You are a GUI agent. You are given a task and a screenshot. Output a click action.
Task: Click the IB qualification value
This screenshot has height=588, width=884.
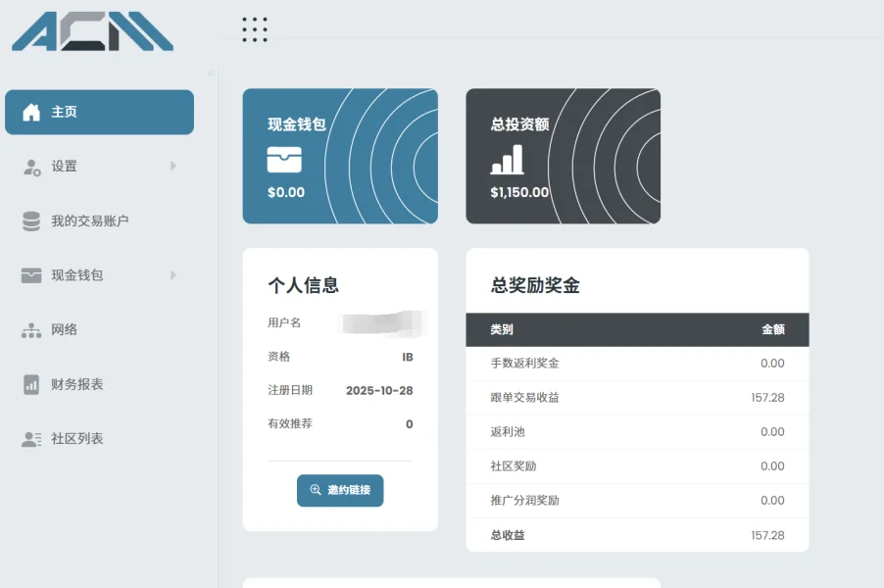point(408,357)
